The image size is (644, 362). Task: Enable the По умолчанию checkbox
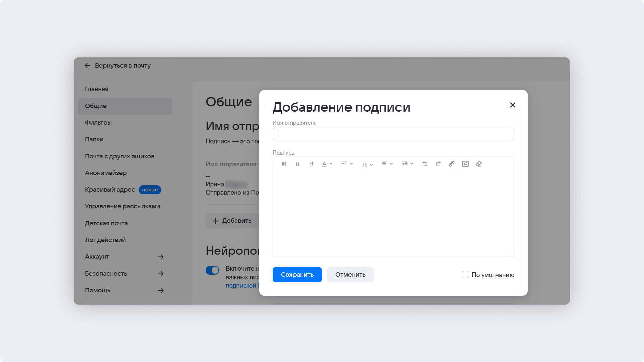pyautogui.click(x=465, y=275)
